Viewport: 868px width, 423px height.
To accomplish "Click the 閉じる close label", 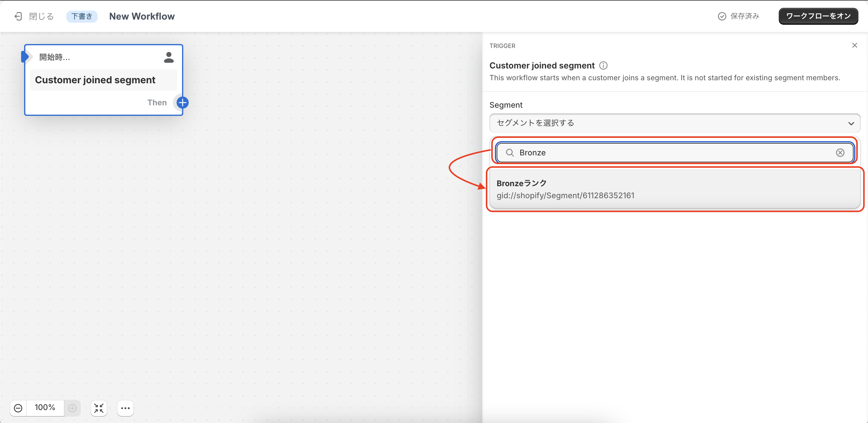I will 42,16.
